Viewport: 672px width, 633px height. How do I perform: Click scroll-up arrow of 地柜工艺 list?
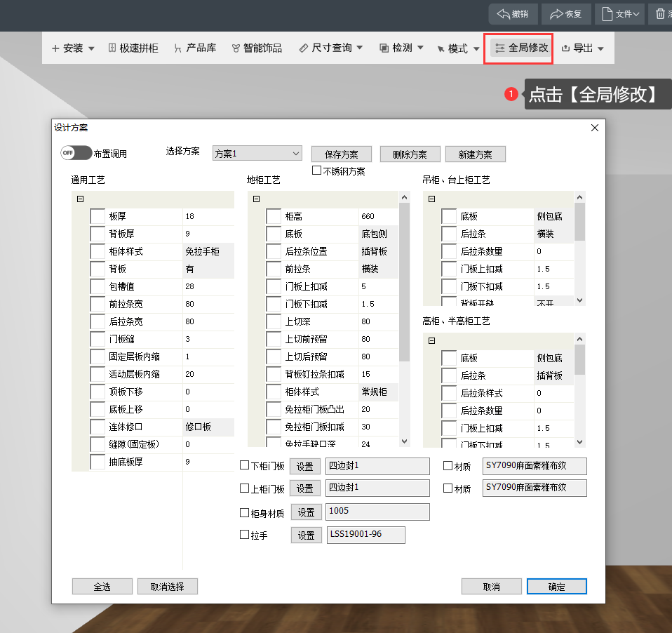[404, 197]
